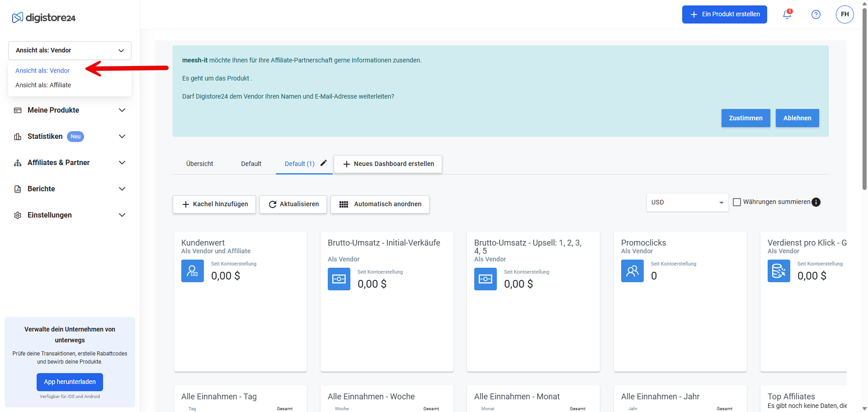The height and width of the screenshot is (412, 868).
Task: Click the page vertical scrollbar
Action: pyautogui.click(x=864, y=99)
